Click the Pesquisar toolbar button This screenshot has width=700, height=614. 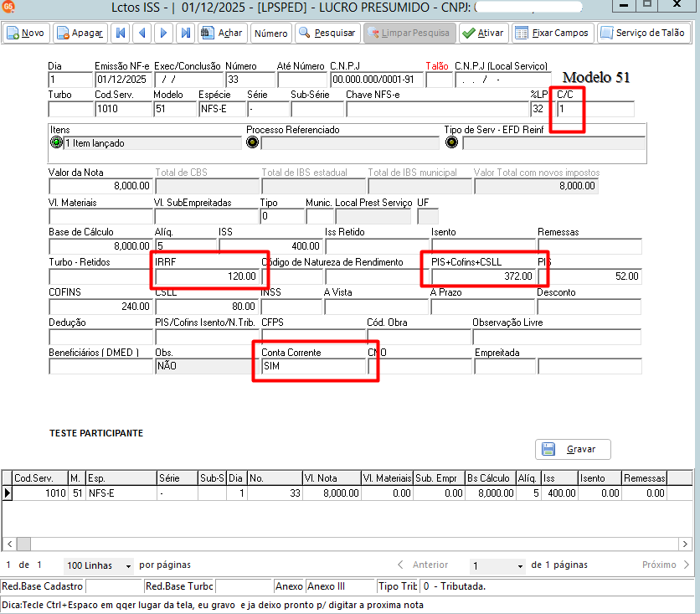[327, 33]
